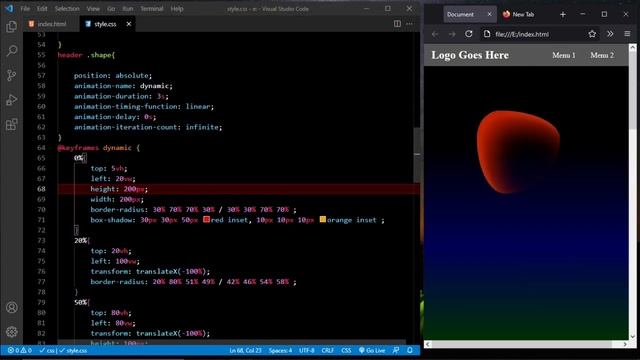Image resolution: width=640 pixels, height=360 pixels.
Task: Click line number 68 in gutter
Action: 41,189
